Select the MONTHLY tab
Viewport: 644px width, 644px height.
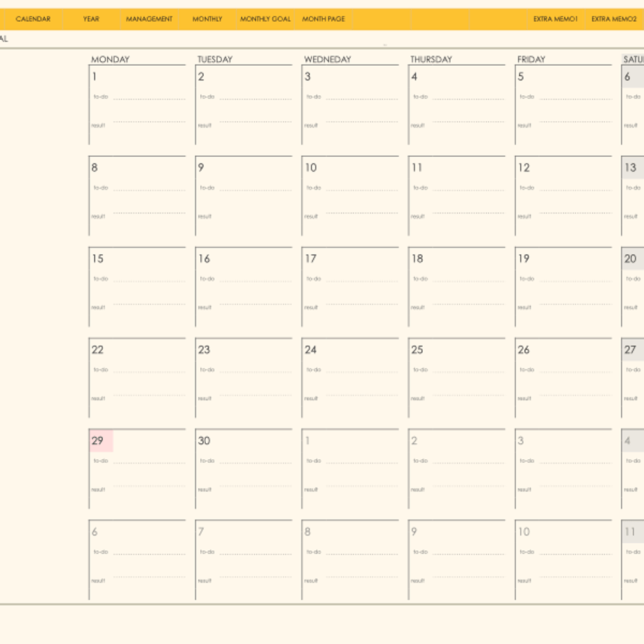207,19
